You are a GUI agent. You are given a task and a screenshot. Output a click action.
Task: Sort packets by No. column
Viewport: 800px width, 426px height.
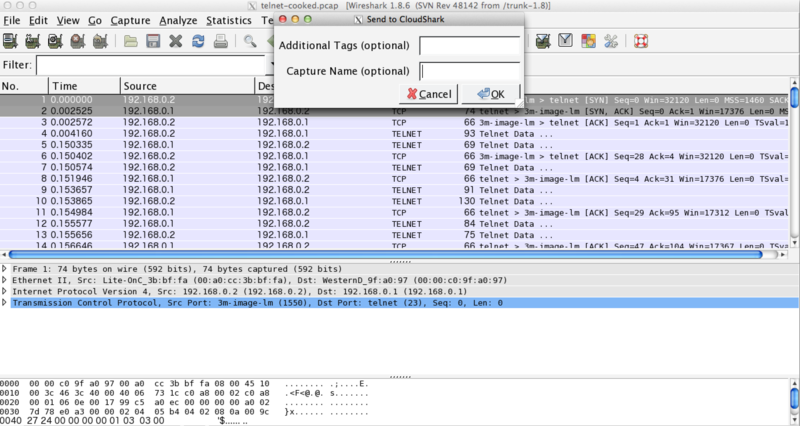click(x=24, y=86)
